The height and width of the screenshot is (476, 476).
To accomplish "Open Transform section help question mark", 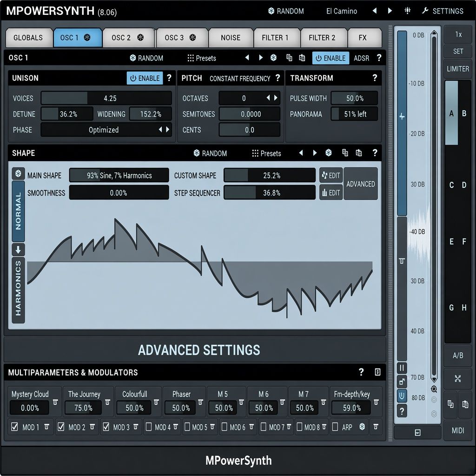I will [375, 78].
